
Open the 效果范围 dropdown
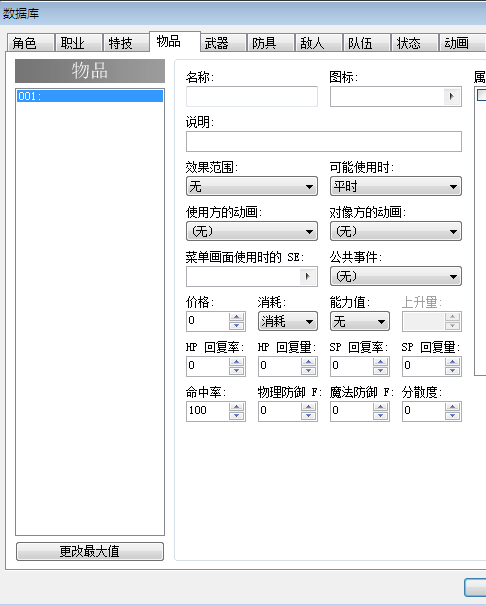point(252,186)
